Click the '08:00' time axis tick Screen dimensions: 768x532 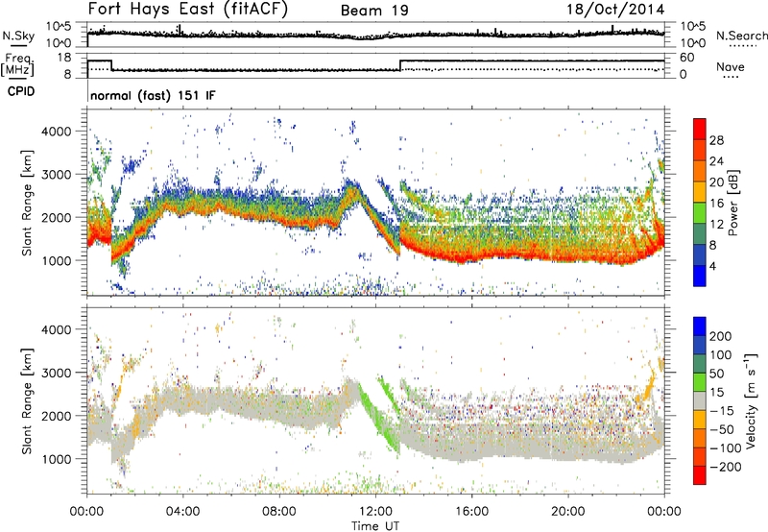click(x=279, y=512)
